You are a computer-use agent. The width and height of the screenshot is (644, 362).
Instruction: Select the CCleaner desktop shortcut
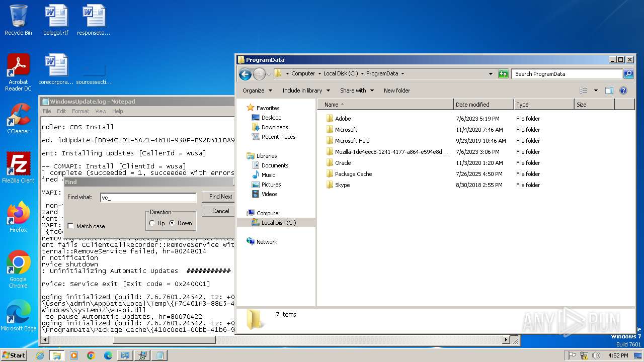18,119
